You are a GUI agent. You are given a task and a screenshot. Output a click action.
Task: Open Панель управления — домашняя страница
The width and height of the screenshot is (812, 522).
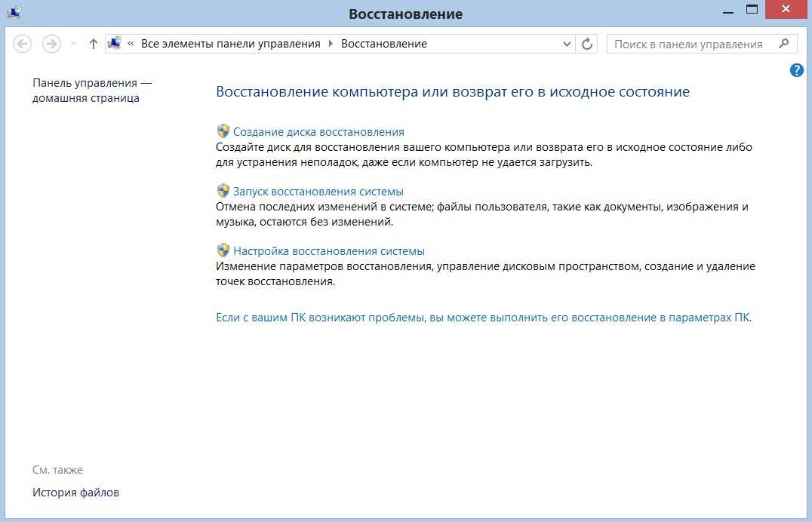pyautogui.click(x=92, y=91)
